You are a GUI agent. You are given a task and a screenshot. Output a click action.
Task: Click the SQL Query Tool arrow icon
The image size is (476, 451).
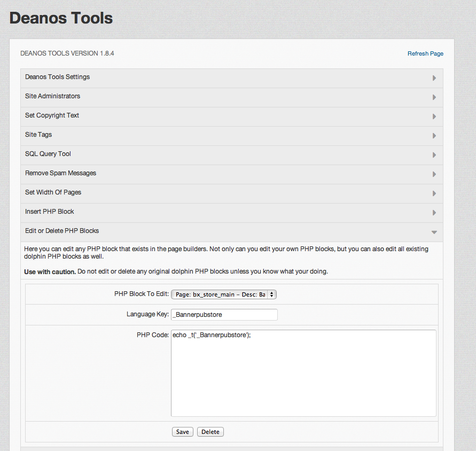[434, 155]
